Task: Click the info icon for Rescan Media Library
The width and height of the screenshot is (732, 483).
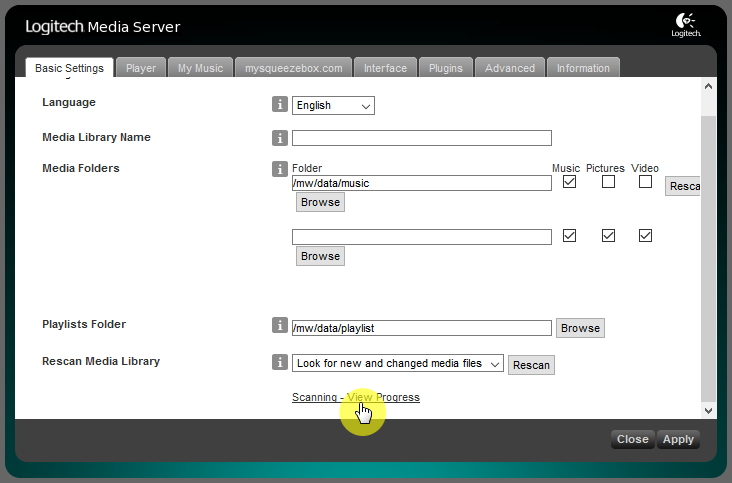Action: click(280, 362)
